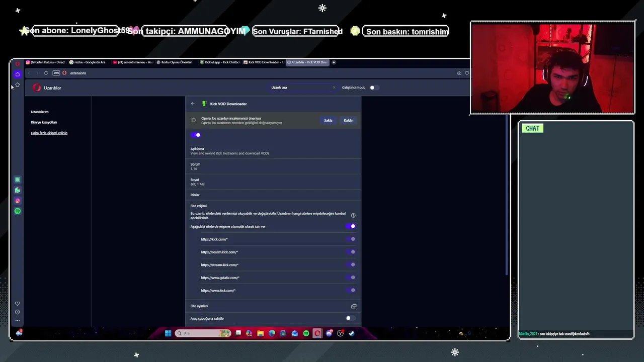Screen dimensions: 644x362
Task: Clear the Uzantı ara search with X
Action: point(334,87)
